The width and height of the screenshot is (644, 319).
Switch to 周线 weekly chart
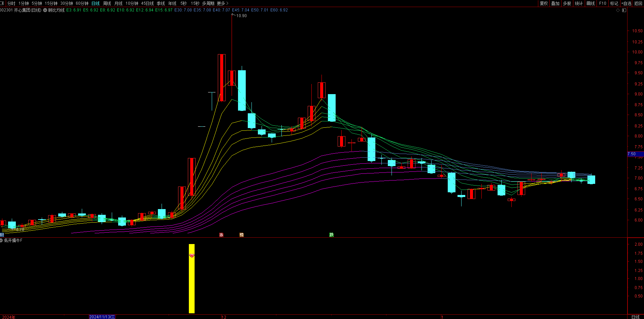click(x=107, y=3)
